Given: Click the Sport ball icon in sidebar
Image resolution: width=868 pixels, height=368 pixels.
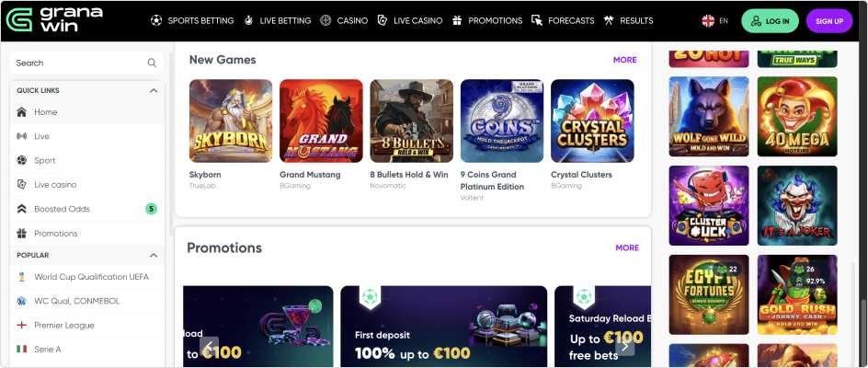Looking at the screenshot, I should [22, 160].
